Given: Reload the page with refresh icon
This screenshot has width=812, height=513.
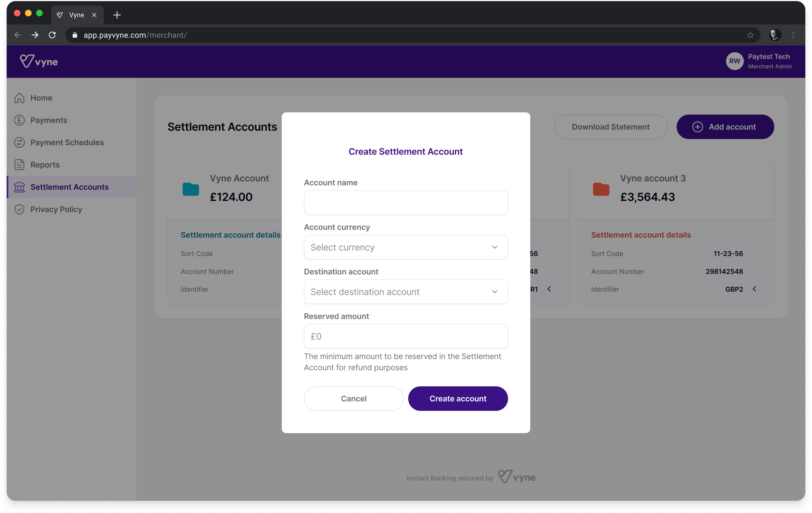Looking at the screenshot, I should [x=52, y=35].
